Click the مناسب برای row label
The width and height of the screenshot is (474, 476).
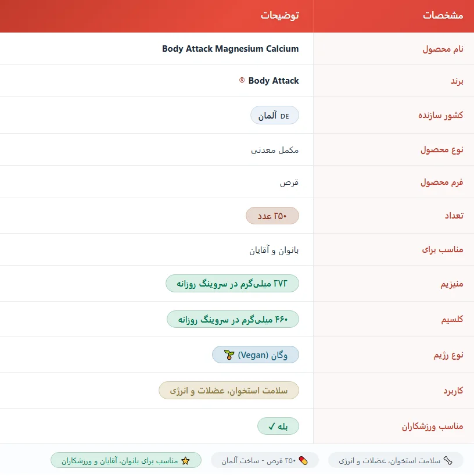click(443, 249)
